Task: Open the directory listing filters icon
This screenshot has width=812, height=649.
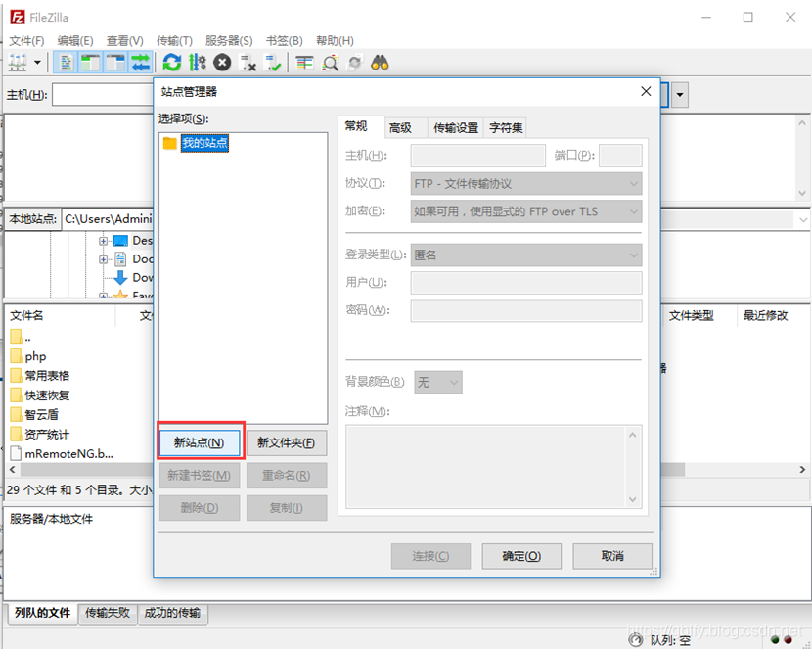Action: click(x=304, y=64)
